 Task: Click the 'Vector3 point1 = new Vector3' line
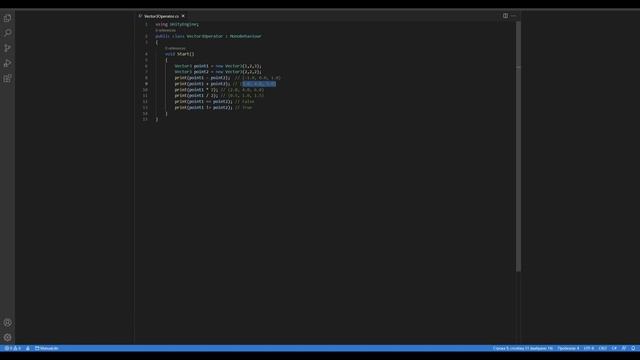coord(218,66)
